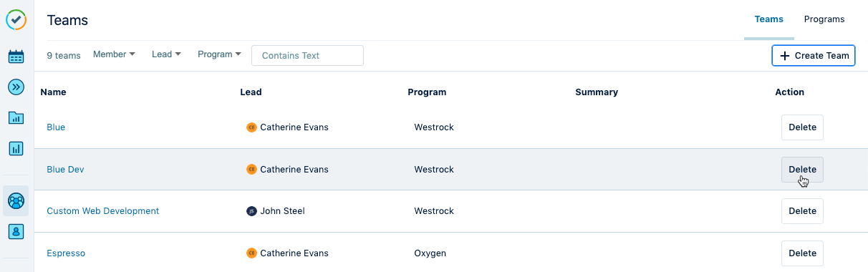Select the Teams tab
868x272 pixels.
pos(769,19)
